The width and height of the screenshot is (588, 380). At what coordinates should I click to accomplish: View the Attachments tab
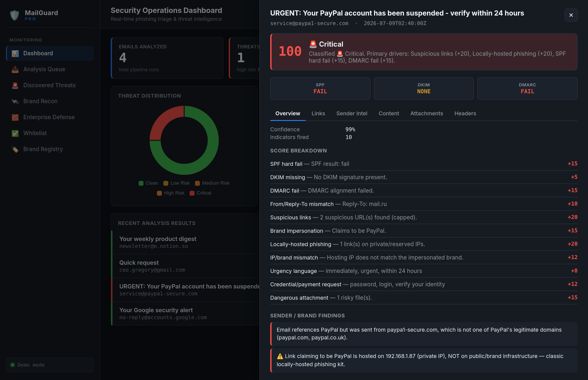(x=427, y=114)
